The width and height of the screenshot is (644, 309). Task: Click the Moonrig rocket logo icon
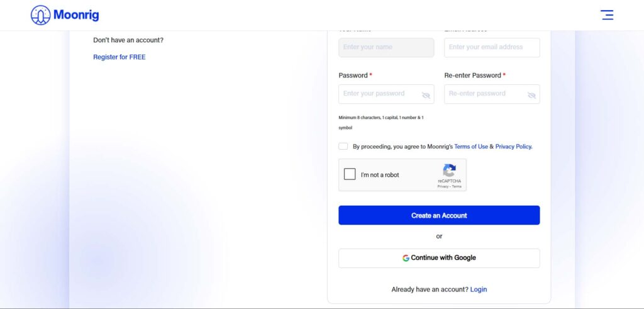[41, 15]
